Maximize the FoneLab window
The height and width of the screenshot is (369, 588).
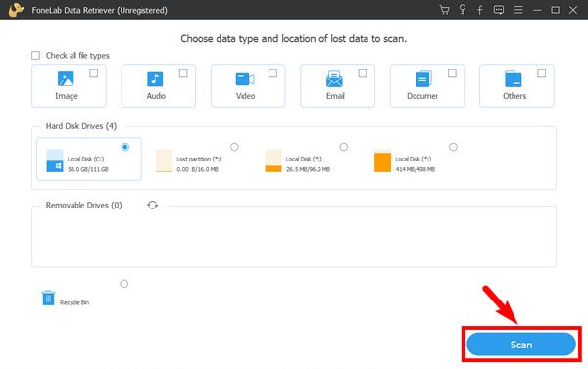(555, 10)
